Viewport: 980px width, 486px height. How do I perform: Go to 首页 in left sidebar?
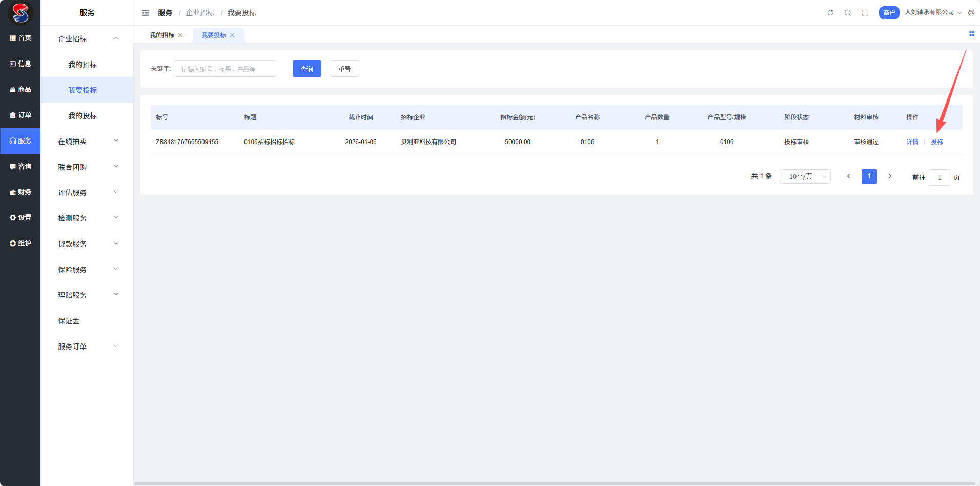(21, 38)
